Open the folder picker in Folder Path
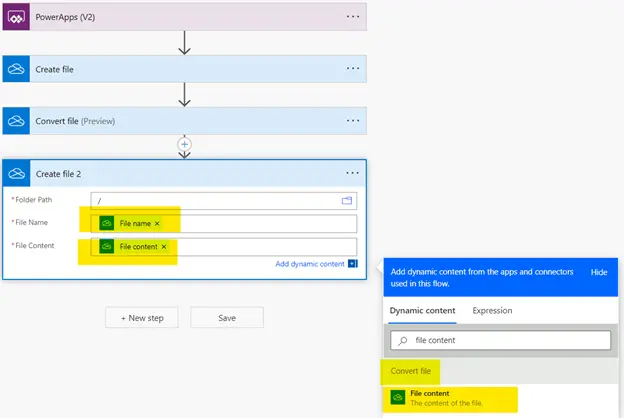This screenshot has width=624, height=418. tap(347, 201)
